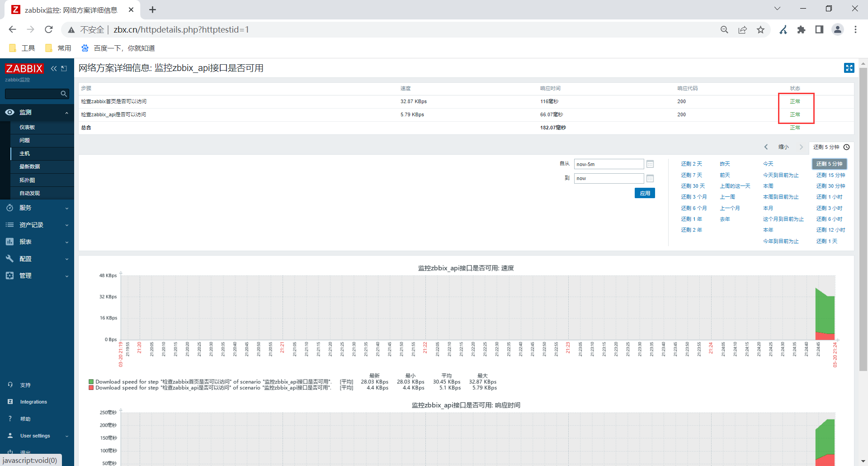Click the next time period arrow
Viewport: 868px width, 466px height.
tap(801, 147)
